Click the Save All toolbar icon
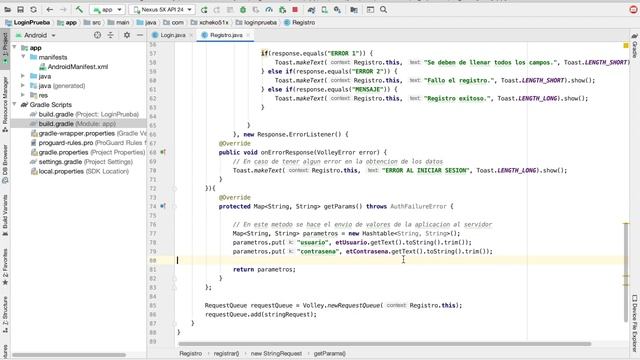Image resolution: width=640 pixels, height=360 pixels. pyautogui.click(x=20, y=9)
